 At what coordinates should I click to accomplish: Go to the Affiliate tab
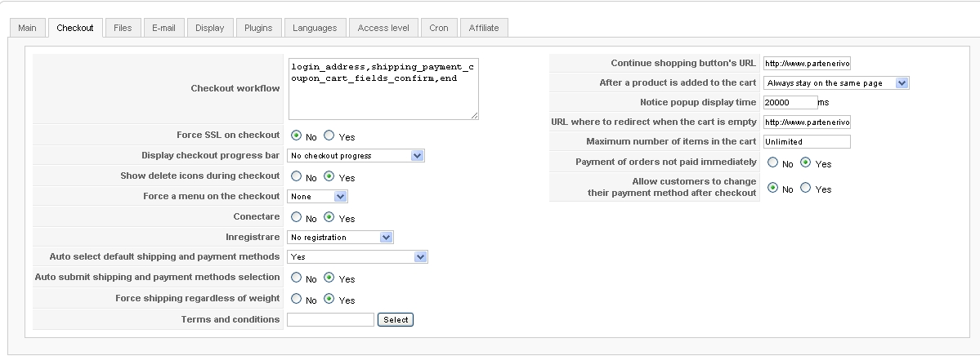pos(484,28)
